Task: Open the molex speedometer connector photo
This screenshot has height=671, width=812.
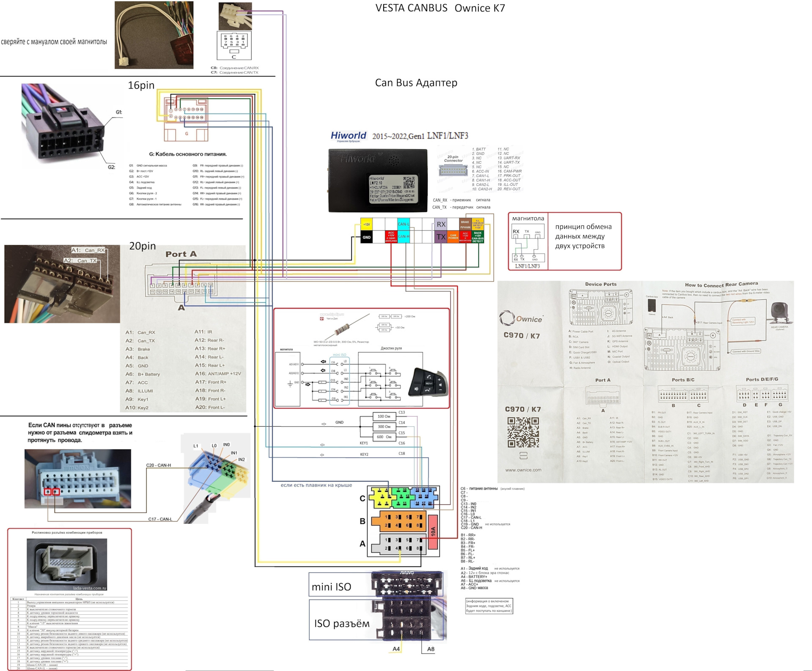Action: [x=78, y=479]
